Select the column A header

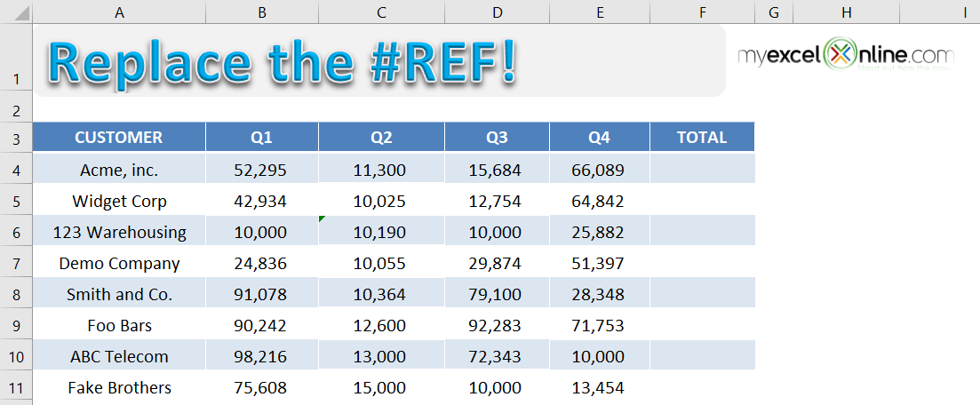(119, 12)
